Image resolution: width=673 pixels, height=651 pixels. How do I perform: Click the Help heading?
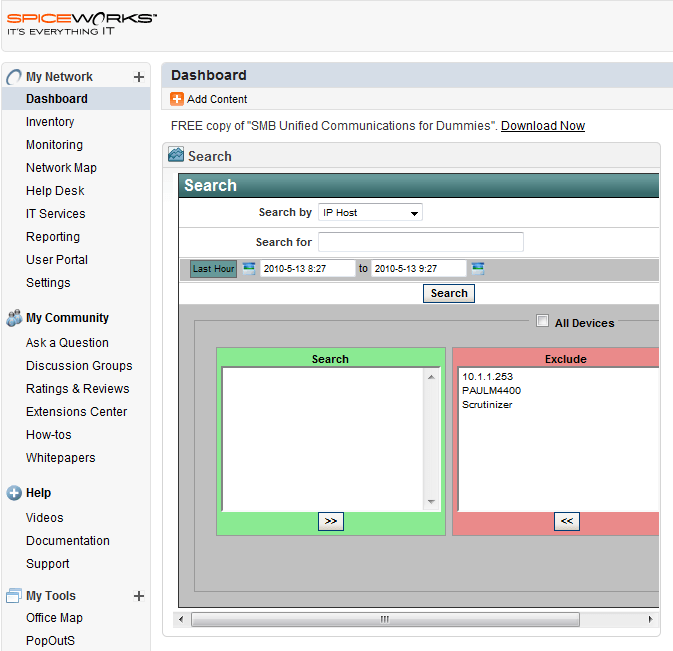tap(38, 493)
